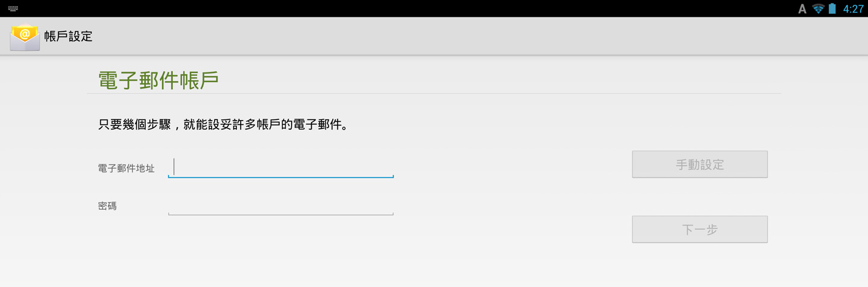Viewport: 868px width, 287px height.
Task: Tap the Email envelope app icon
Action: pyautogui.click(x=25, y=37)
